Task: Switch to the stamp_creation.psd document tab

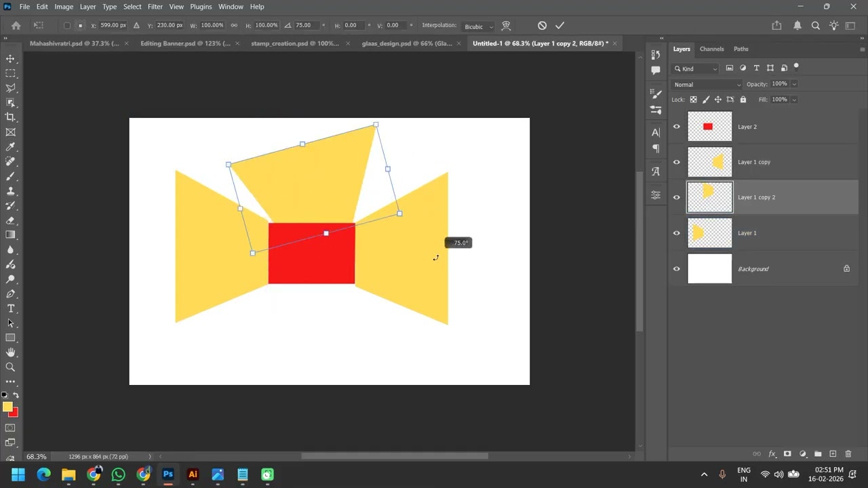Action: tap(295, 43)
